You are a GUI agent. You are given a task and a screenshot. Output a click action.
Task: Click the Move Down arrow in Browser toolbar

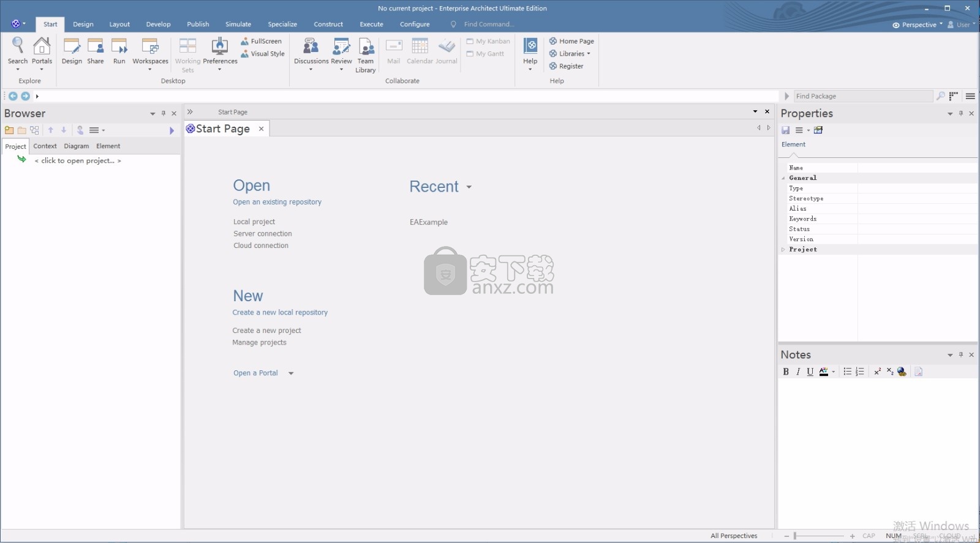tap(64, 130)
